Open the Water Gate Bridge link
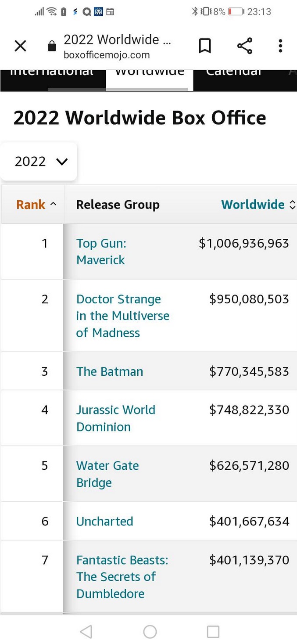 click(107, 474)
